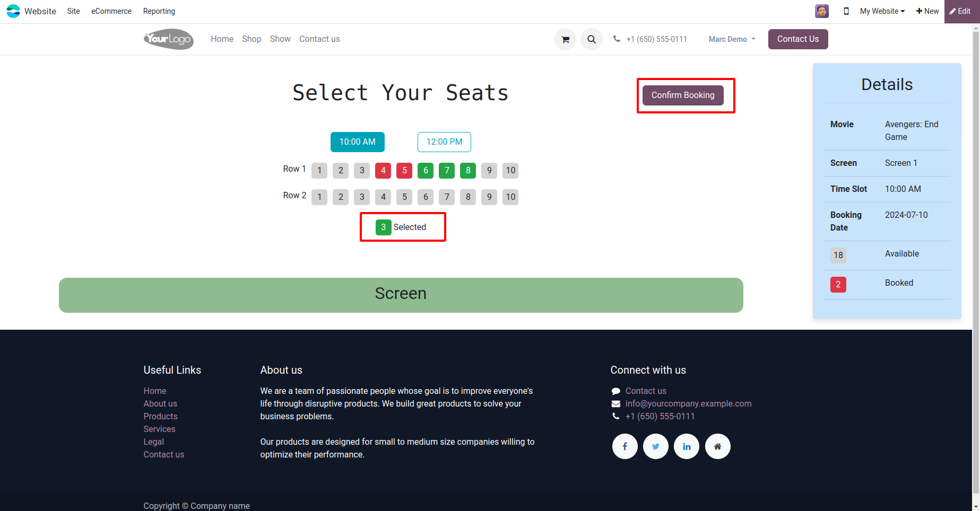The width and height of the screenshot is (980, 511).
Task: Switch to the 12:00 PM time slot
Action: [444, 142]
